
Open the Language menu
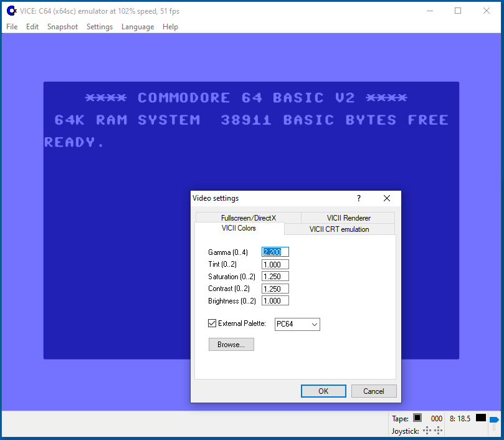pos(138,27)
